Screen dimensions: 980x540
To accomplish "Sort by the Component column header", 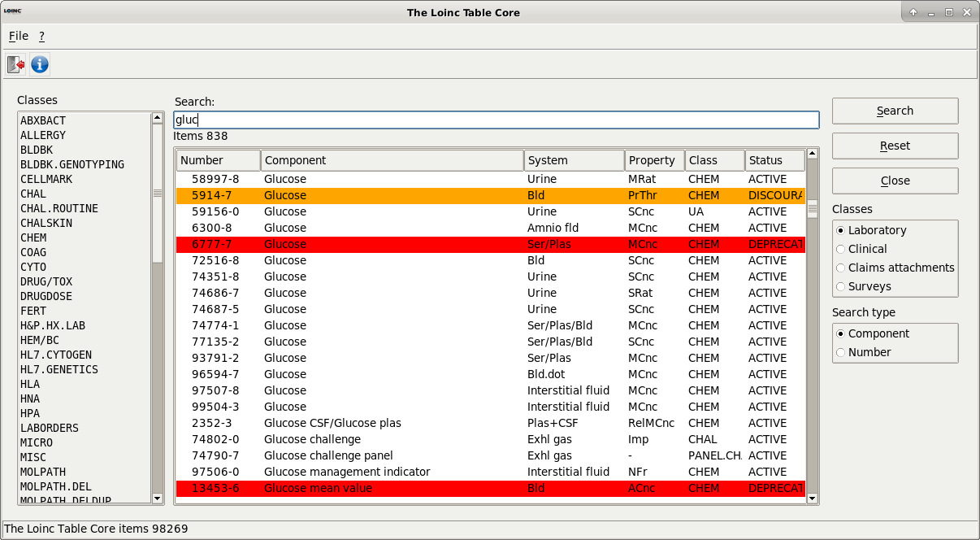I will (392, 160).
